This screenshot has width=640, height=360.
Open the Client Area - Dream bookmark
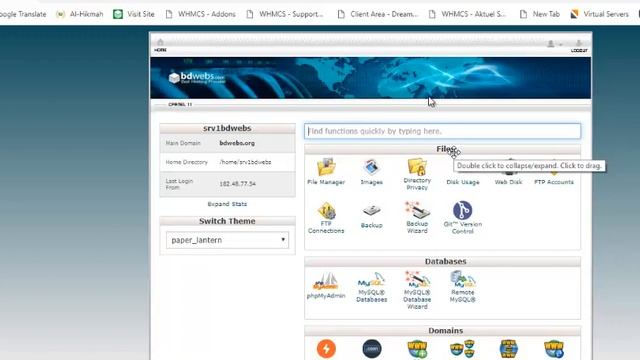(378, 14)
